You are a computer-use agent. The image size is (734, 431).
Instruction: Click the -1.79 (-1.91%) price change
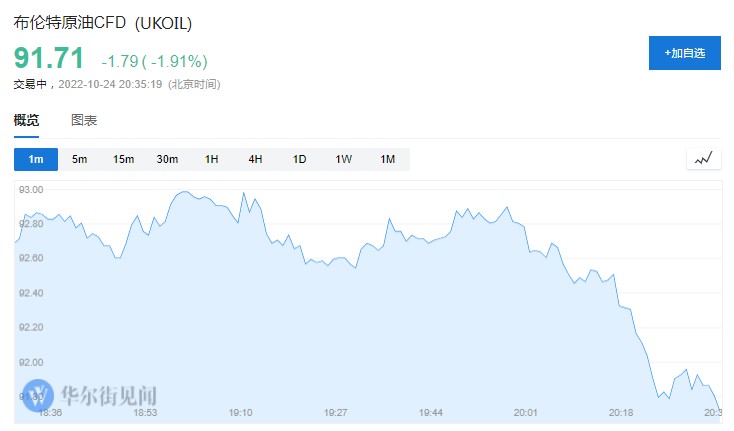click(159, 60)
